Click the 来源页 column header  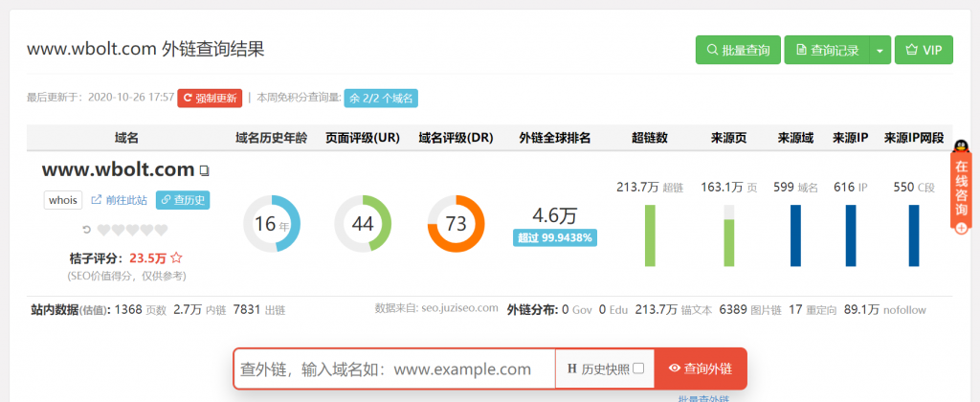(728, 138)
